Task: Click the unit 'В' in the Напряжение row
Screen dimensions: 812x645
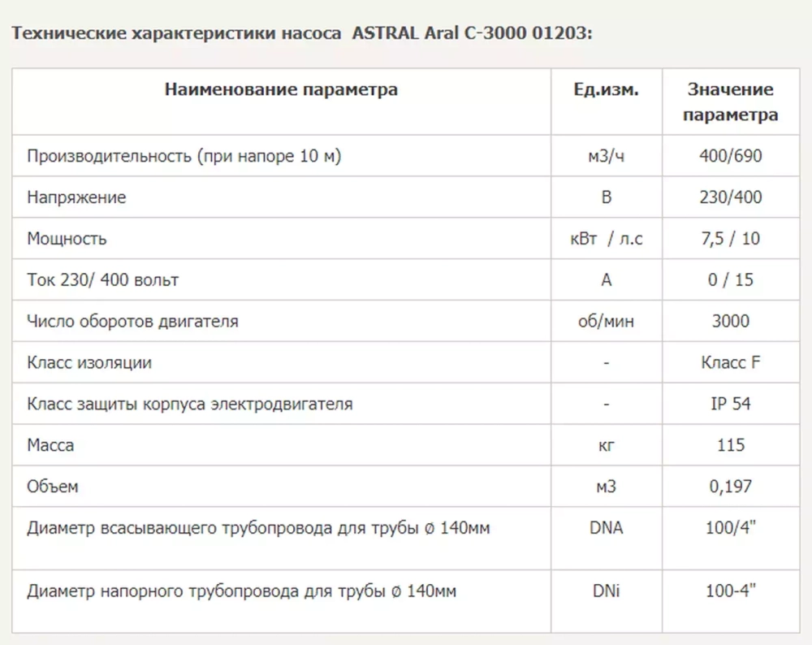Action: tap(606, 197)
